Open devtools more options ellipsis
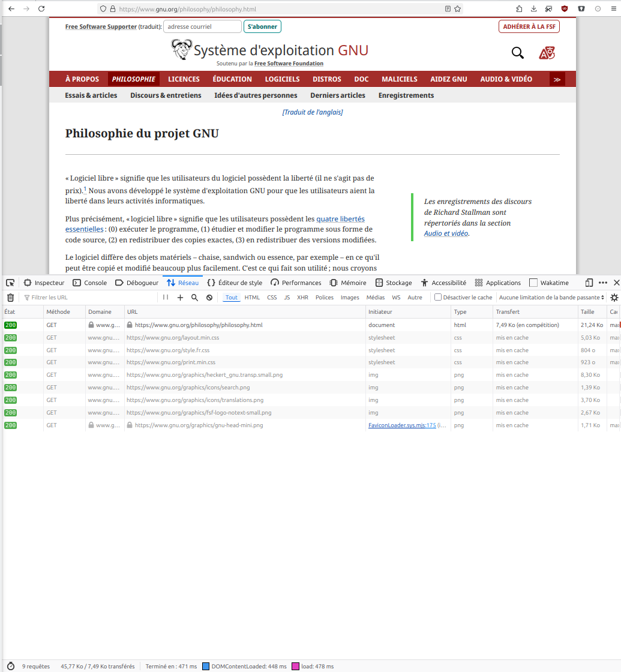 [x=602, y=283]
